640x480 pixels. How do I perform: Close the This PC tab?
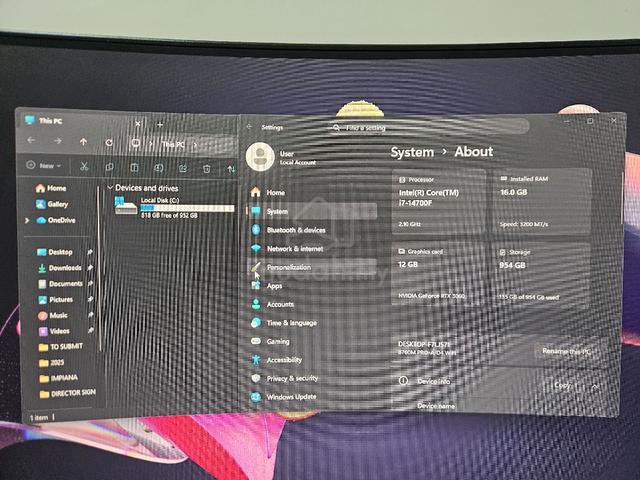click(138, 123)
